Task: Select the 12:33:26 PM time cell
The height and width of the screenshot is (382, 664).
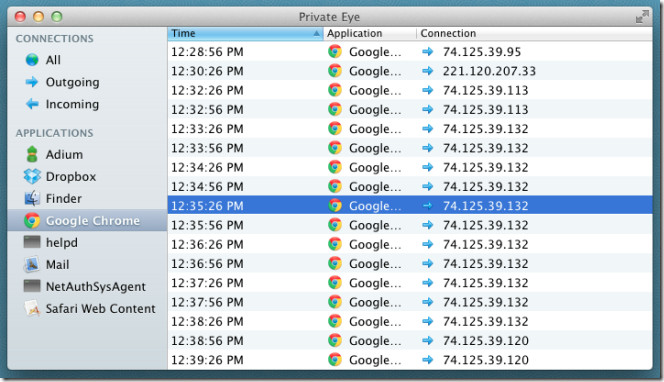Action: coord(207,129)
